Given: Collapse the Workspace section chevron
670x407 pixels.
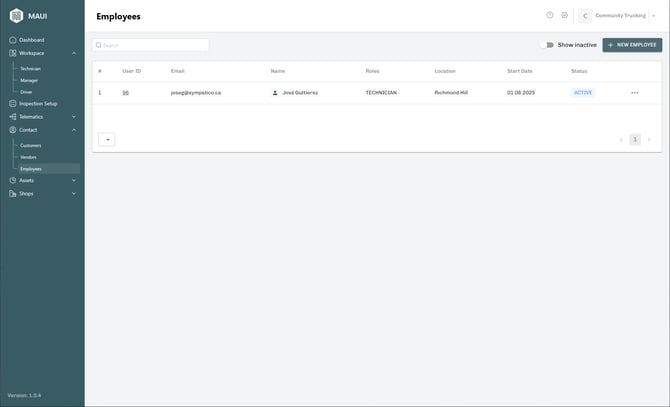Looking at the screenshot, I should (x=73, y=53).
